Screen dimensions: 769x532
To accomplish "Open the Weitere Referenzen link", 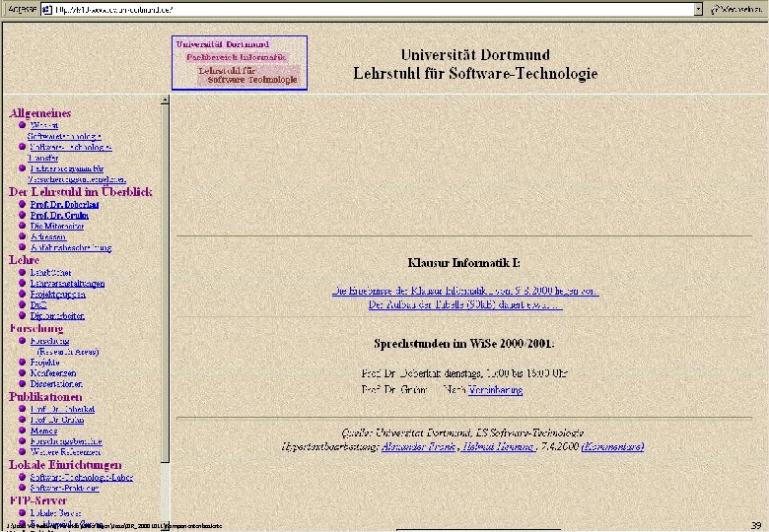I will (x=65, y=452).
